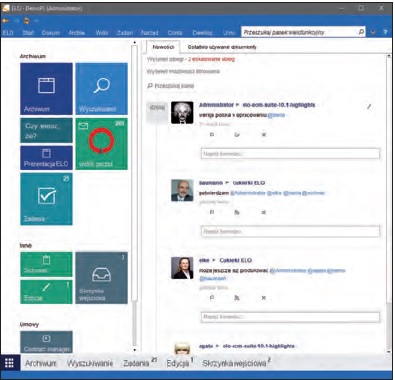This screenshot has height=380, width=395.
Task: Expand the dropdown arrow next to search box
Action: [x=373, y=32]
